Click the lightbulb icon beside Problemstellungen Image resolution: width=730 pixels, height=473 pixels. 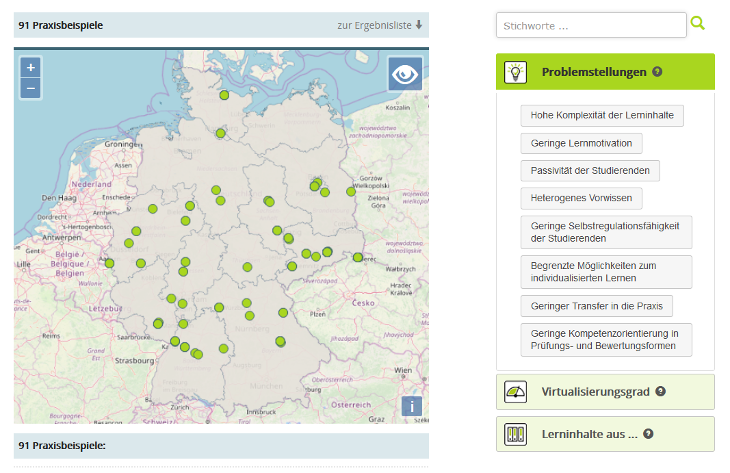pyautogui.click(x=515, y=72)
